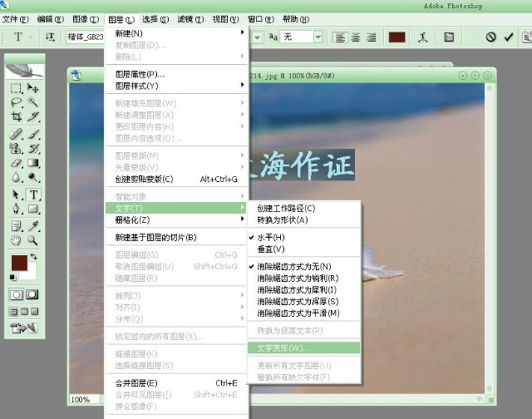The width and height of the screenshot is (532, 419).
Task: Select the Move tool in toolbox
Action: [33, 88]
